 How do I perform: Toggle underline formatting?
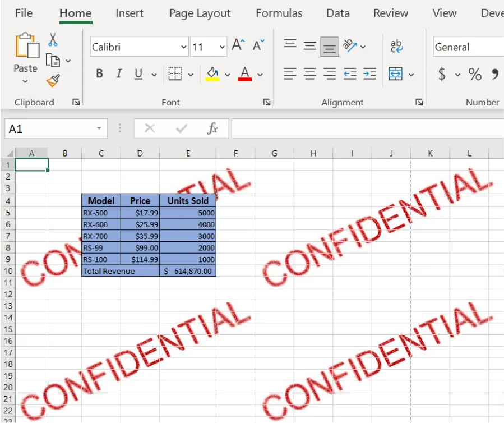click(x=137, y=73)
